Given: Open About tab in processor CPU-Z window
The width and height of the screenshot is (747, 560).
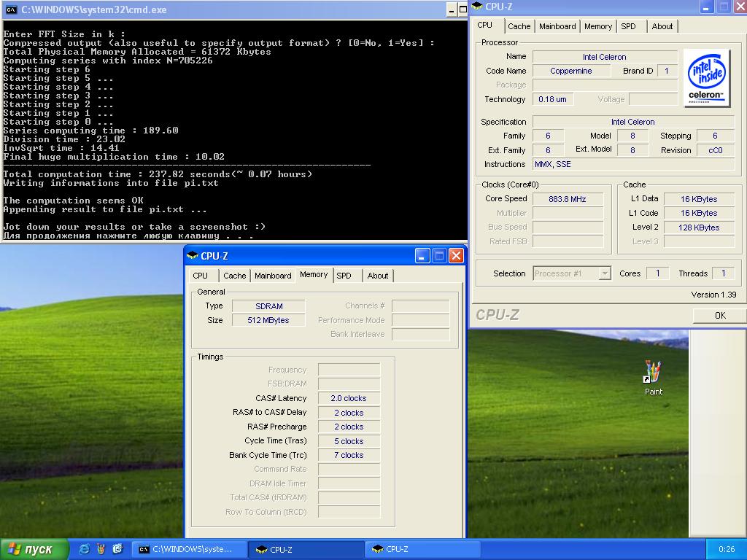Looking at the screenshot, I should point(662,26).
